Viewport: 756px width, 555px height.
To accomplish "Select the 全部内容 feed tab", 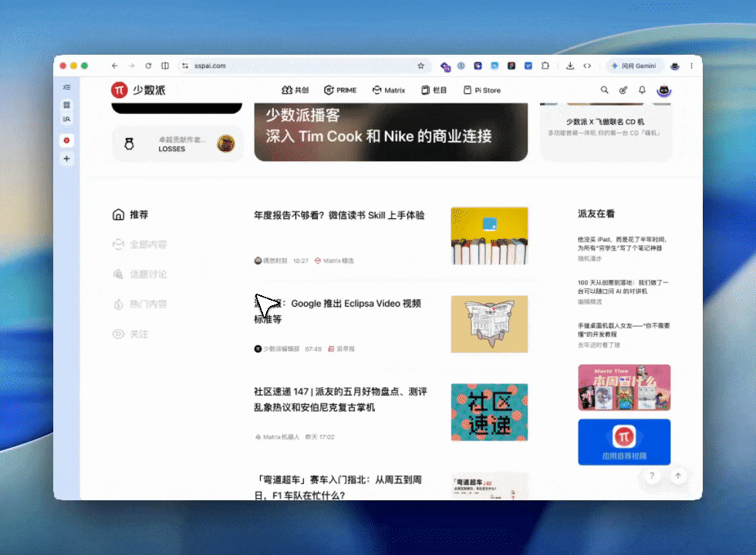I will tap(140, 244).
